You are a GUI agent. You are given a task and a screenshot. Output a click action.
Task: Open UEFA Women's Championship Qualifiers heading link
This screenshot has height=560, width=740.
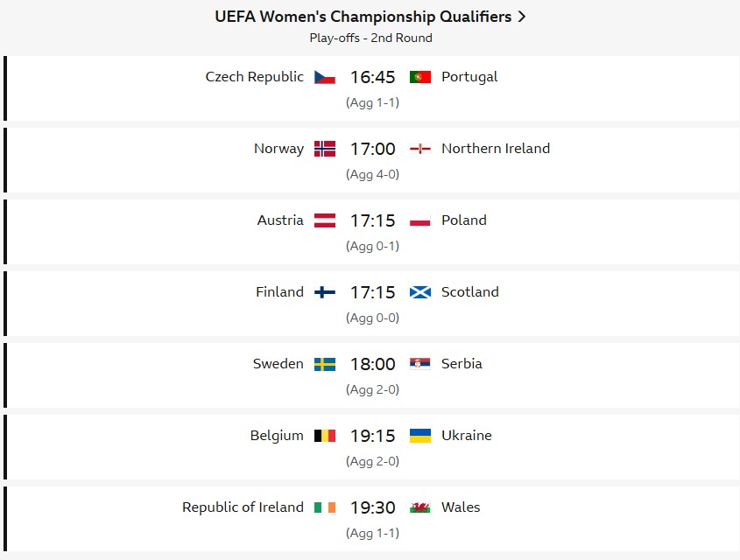(x=363, y=17)
